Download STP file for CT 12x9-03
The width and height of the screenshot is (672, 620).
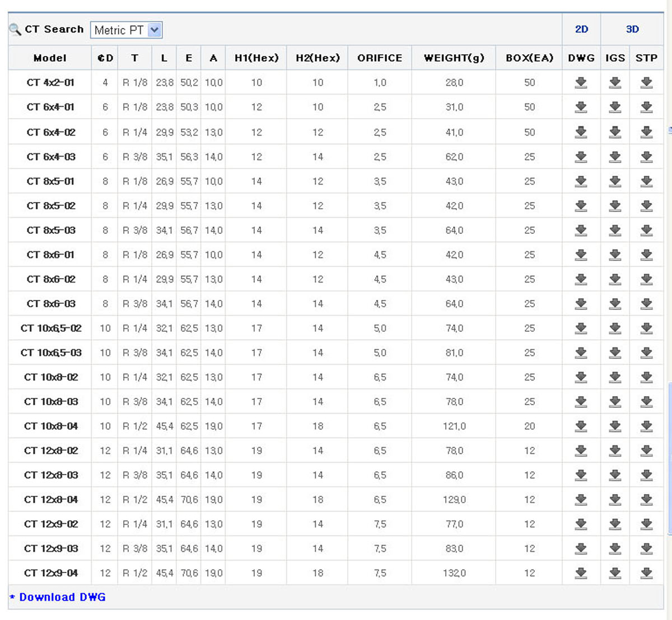[646, 549]
